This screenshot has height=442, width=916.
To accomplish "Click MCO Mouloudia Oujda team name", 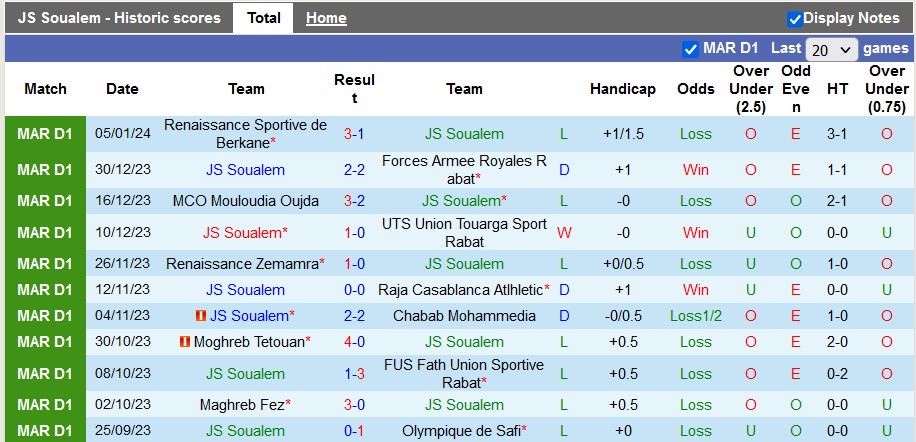I will 245,200.
